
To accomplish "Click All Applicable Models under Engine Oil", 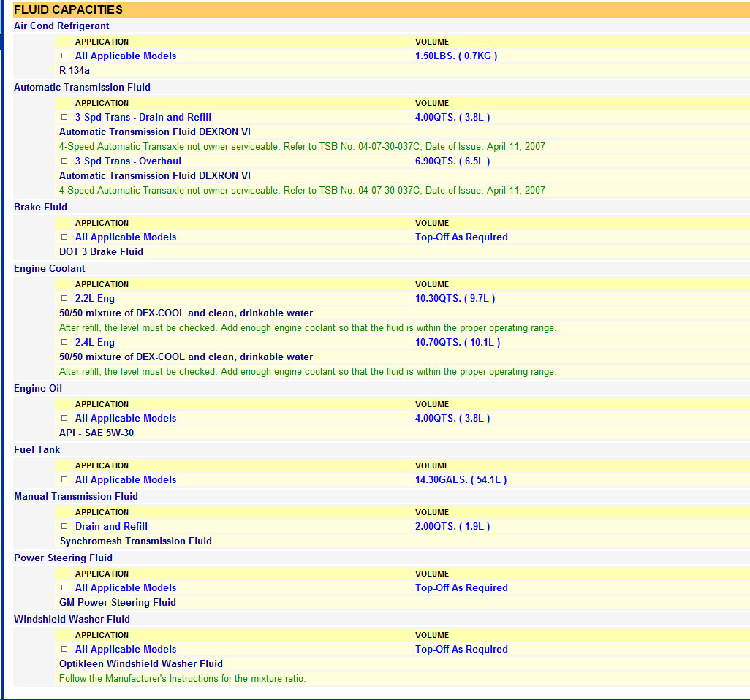I will 125,418.
